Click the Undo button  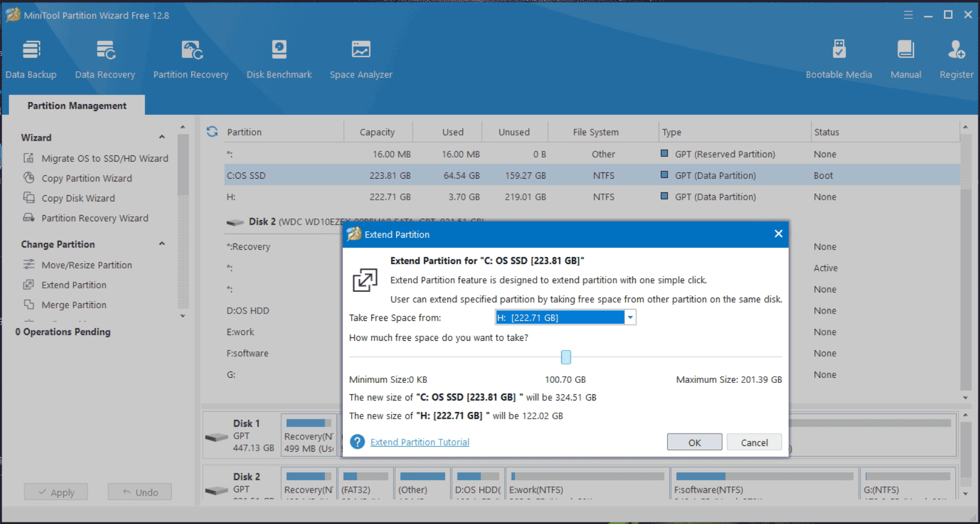tap(140, 492)
